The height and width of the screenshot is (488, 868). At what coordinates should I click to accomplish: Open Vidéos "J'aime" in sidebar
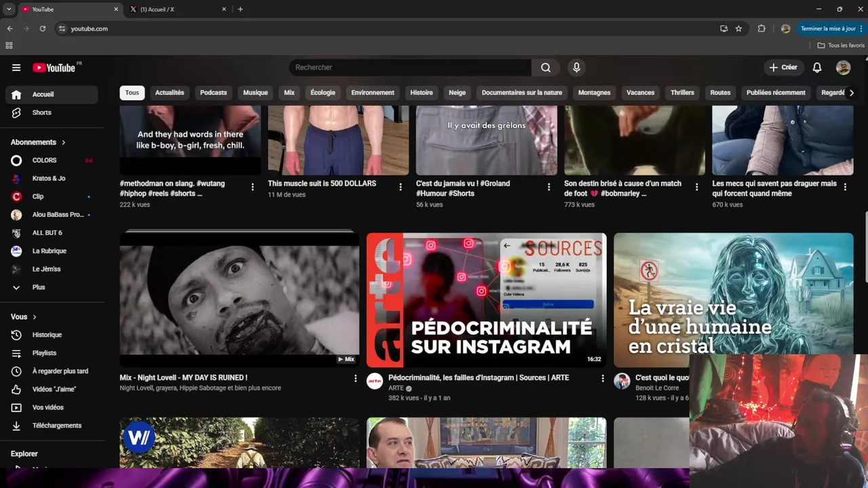[52, 389]
